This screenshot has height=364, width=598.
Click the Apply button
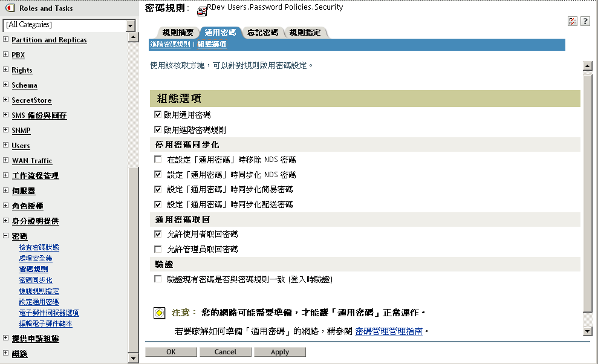(x=280, y=352)
